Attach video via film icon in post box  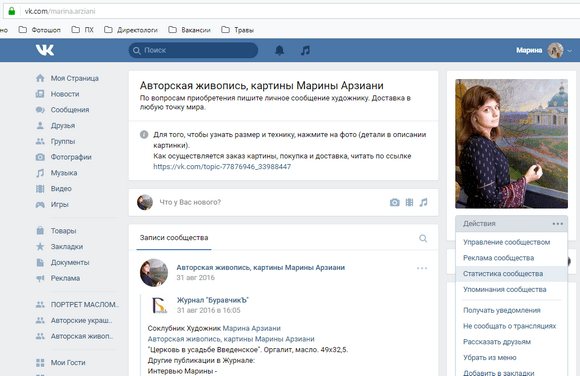click(x=409, y=202)
